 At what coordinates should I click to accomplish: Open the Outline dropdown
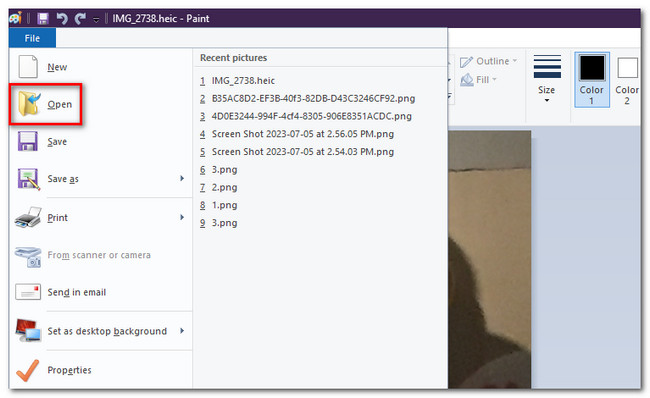click(489, 61)
